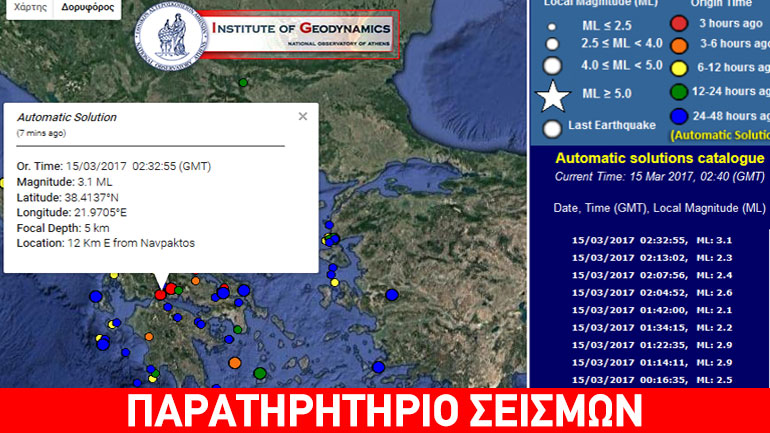The image size is (770, 433).
Task: Click the big green marker next to the orange one
Action: tap(260, 373)
